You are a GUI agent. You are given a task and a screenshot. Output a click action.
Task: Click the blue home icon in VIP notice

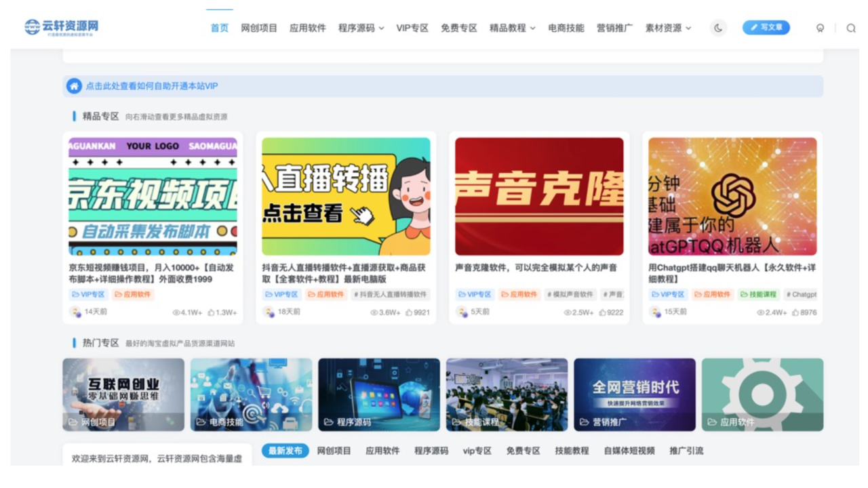point(74,86)
